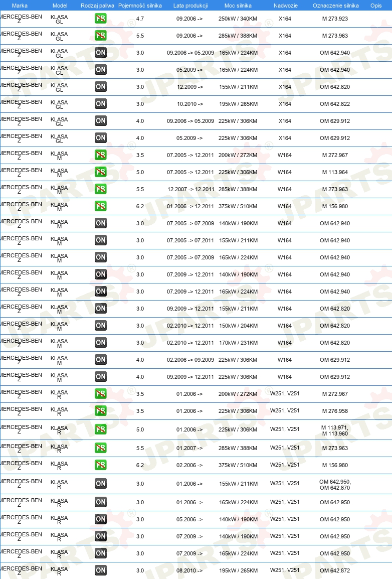Click W164 body in the M 113.964 row
The height and width of the screenshot is (579, 392).
[x=285, y=172]
